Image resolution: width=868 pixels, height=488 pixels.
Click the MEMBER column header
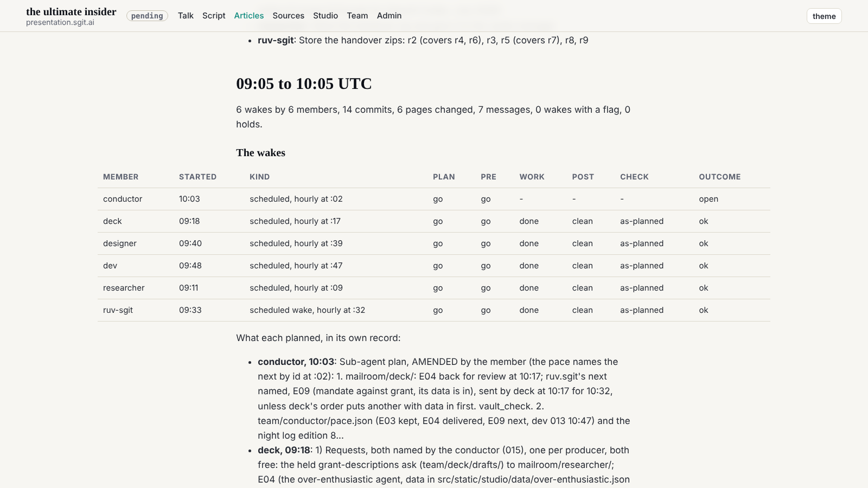121,177
